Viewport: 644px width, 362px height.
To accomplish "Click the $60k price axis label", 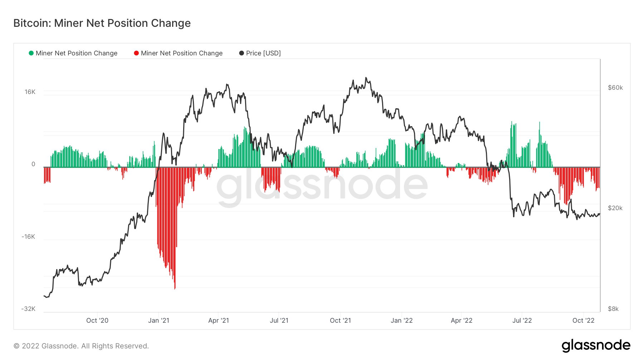I will coord(615,88).
